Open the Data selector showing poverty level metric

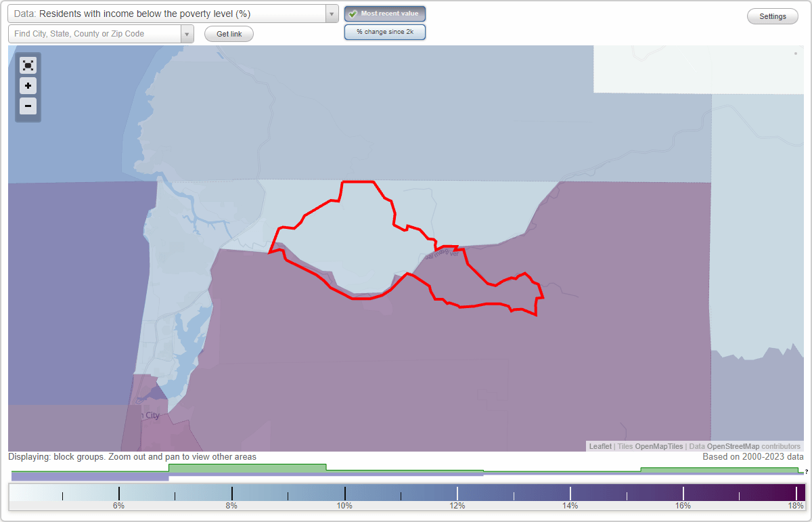point(169,14)
